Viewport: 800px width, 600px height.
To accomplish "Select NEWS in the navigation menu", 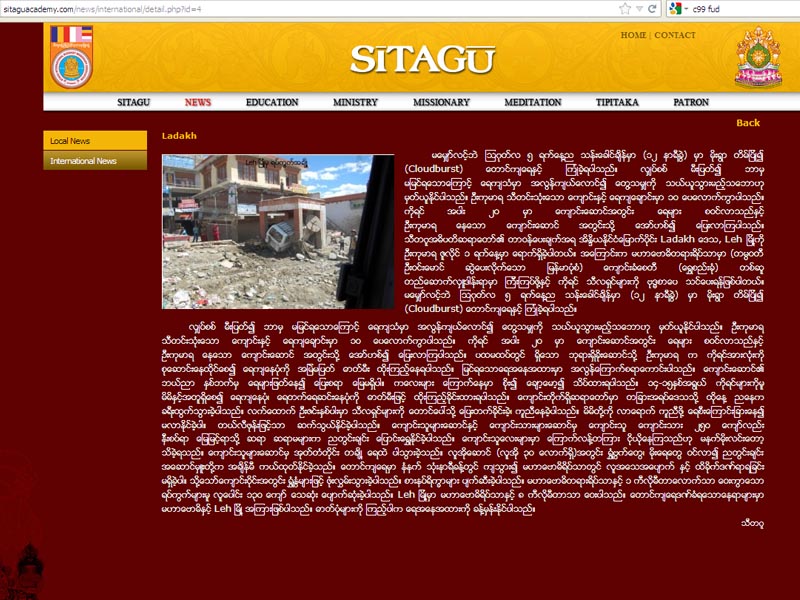I will (x=198, y=102).
